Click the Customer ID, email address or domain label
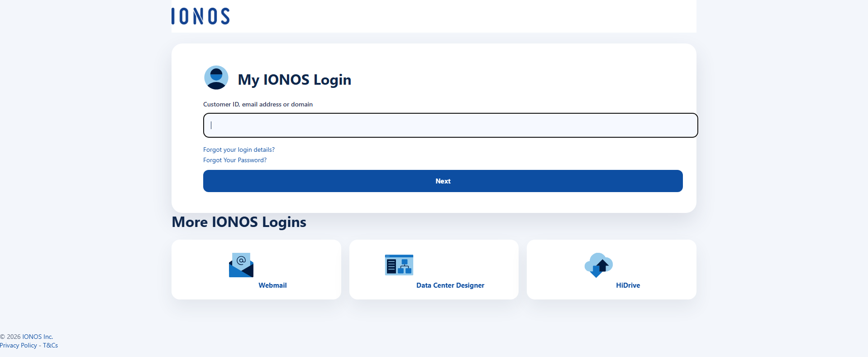This screenshot has width=868, height=357. tap(258, 104)
